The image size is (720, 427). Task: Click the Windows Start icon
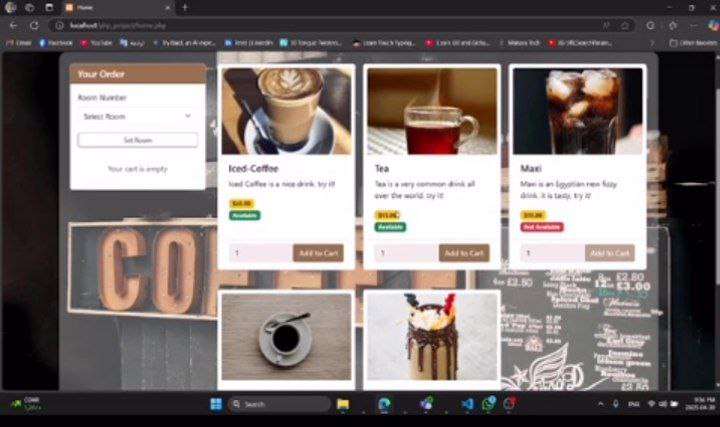215,404
